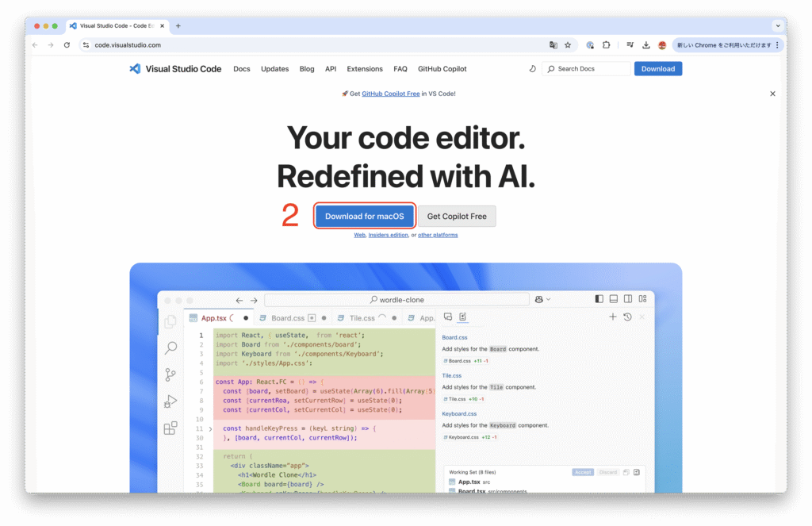812x526 pixels.
Task: Expand the folded code at line 11
Action: [210, 429]
